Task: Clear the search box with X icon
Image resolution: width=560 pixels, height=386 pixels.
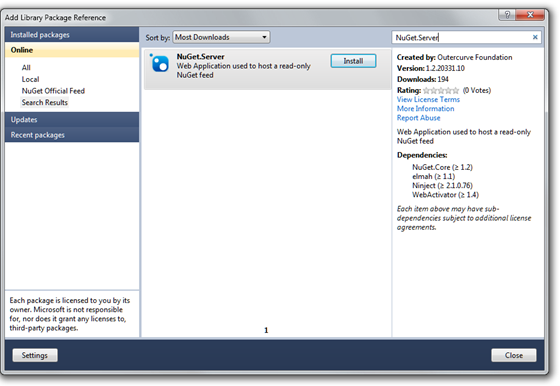Action: pos(535,37)
